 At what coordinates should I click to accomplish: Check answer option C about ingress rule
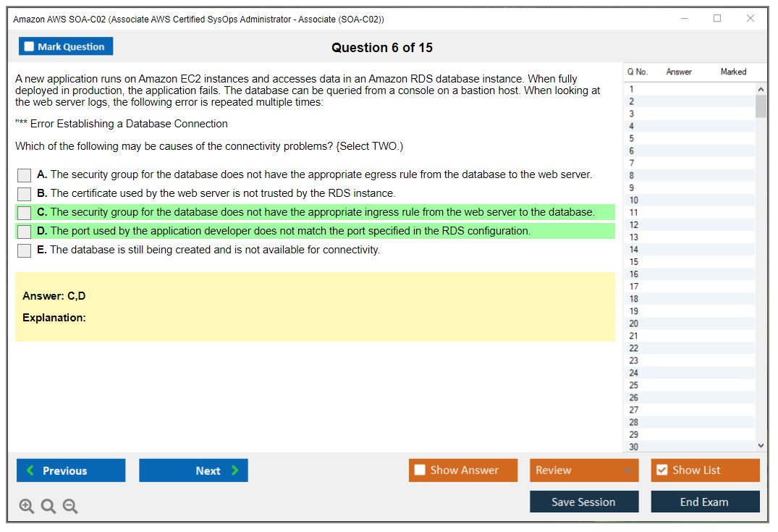click(x=24, y=213)
